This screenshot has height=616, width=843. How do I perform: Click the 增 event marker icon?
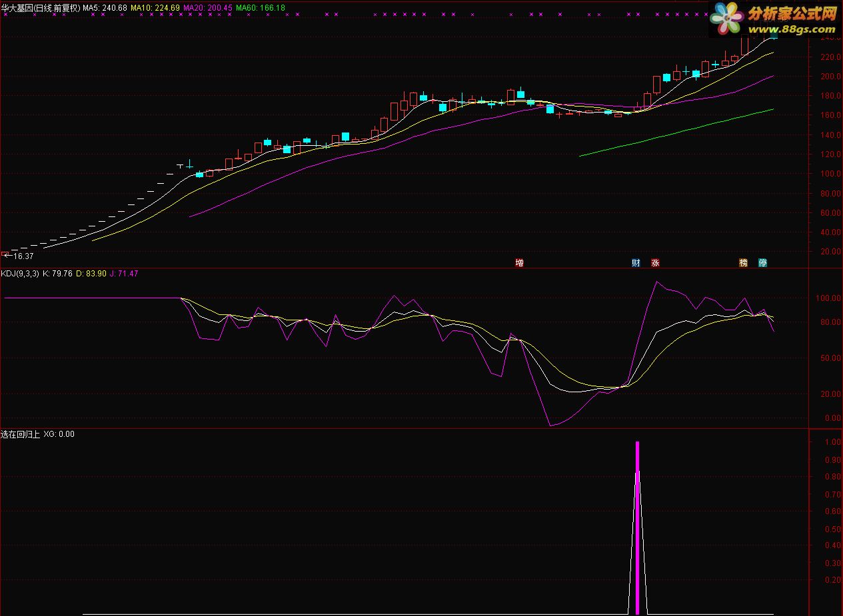[520, 263]
